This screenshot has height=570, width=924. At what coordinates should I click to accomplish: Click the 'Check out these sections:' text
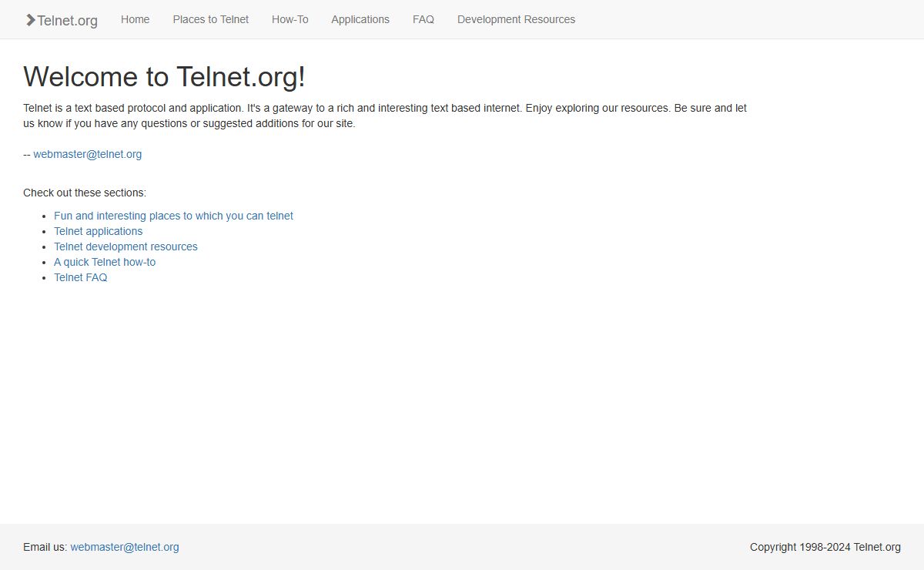tap(85, 193)
